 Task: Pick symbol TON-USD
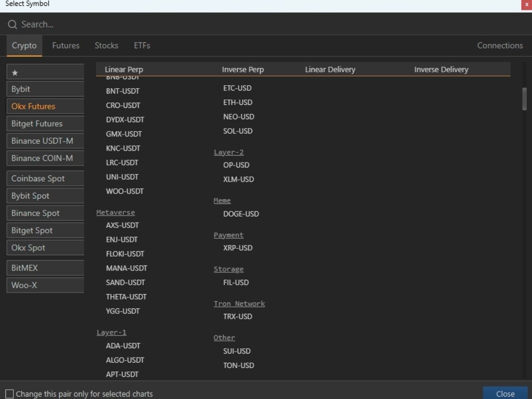[x=238, y=366]
